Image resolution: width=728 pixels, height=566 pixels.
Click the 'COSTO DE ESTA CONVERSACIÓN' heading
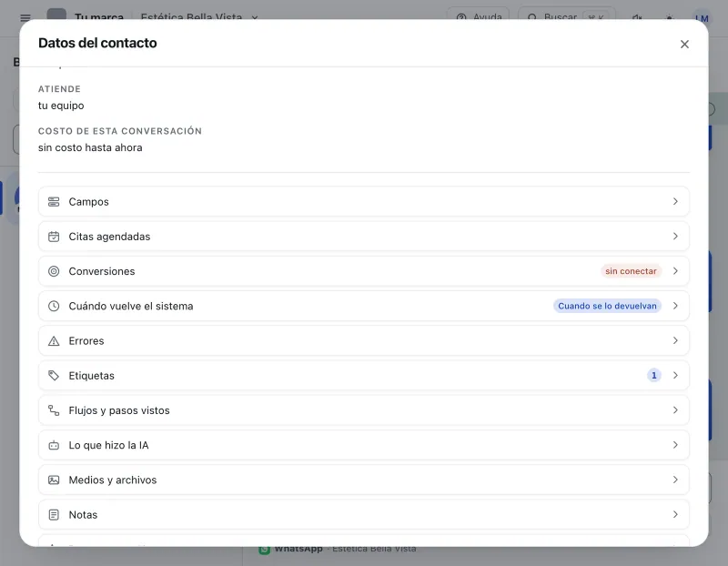pyautogui.click(x=120, y=131)
